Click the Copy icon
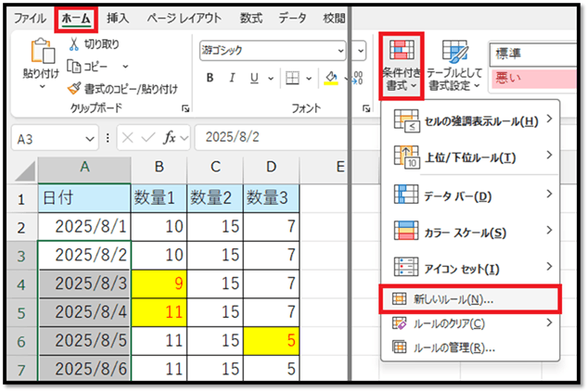This screenshot has height=392, width=588. coord(75,66)
